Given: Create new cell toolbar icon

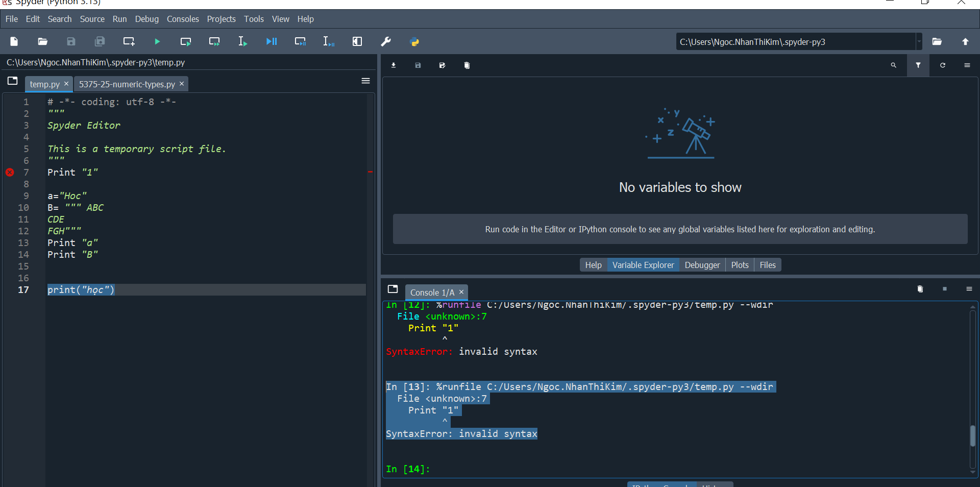Looking at the screenshot, I should coord(129,41).
